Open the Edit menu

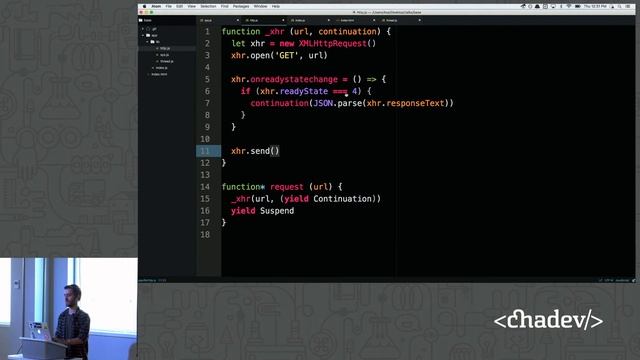[180, 7]
